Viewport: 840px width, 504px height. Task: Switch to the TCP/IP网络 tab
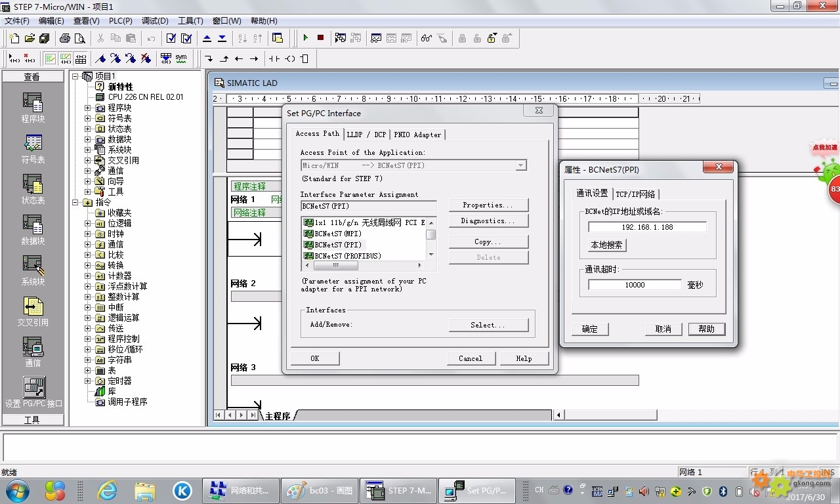pyautogui.click(x=635, y=194)
